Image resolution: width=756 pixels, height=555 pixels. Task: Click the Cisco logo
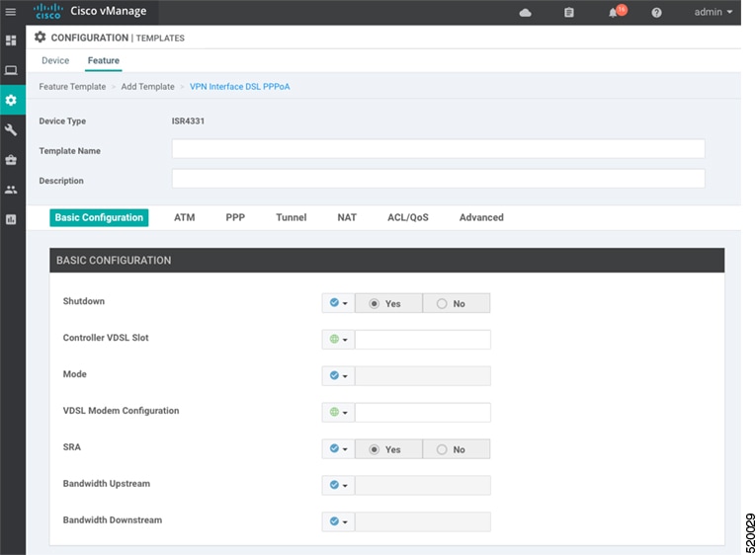click(48, 12)
